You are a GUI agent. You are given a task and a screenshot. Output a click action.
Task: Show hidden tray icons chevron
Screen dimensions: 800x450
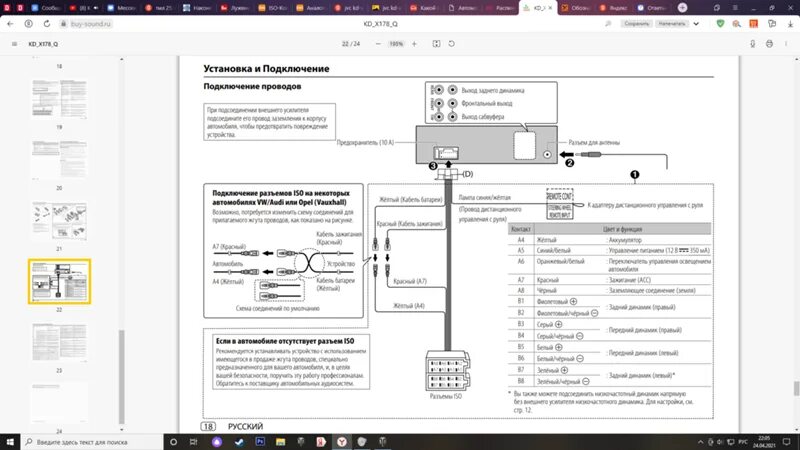pos(701,442)
